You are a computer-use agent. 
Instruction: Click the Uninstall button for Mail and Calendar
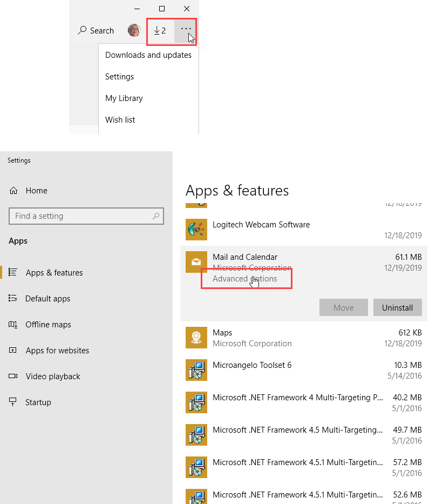tap(398, 307)
